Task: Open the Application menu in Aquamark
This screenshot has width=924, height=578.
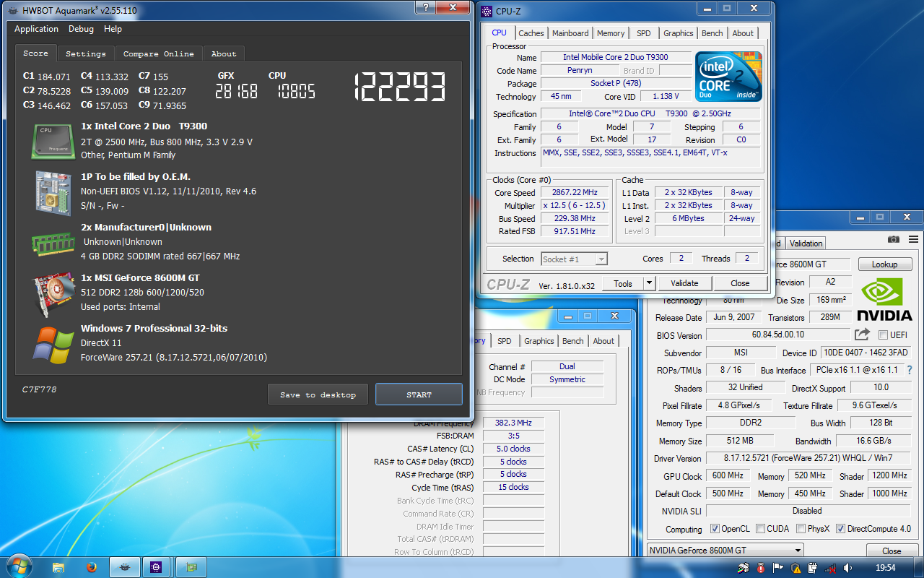Action: tap(36, 29)
